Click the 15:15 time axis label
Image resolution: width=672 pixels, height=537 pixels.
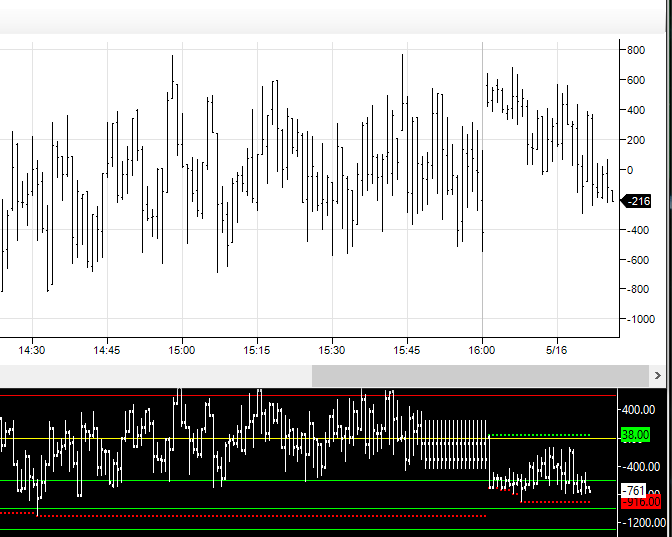tap(257, 350)
